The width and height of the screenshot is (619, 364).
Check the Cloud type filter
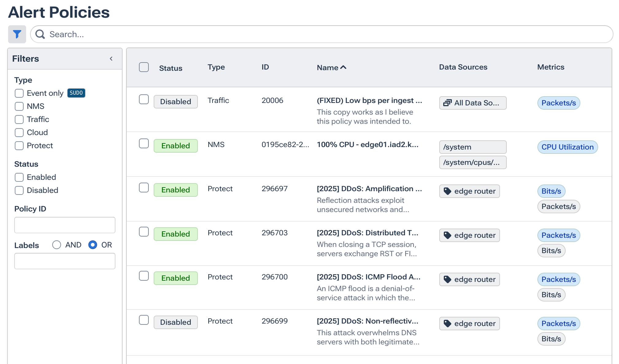(x=19, y=132)
